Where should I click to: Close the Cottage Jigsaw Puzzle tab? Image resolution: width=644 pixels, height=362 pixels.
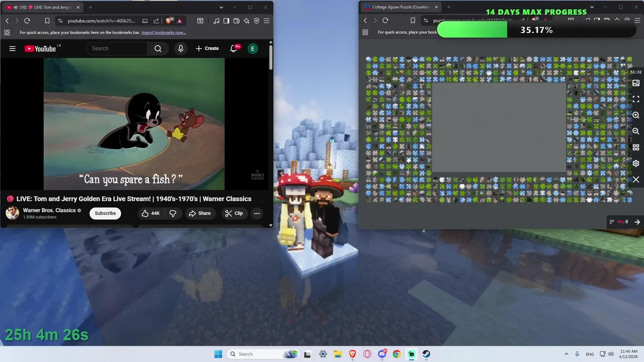tap(436, 8)
